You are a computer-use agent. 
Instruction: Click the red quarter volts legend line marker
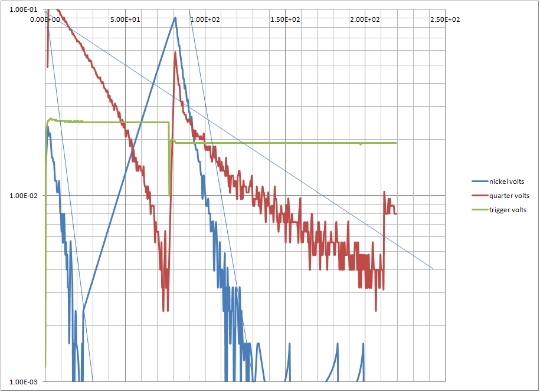479,196
